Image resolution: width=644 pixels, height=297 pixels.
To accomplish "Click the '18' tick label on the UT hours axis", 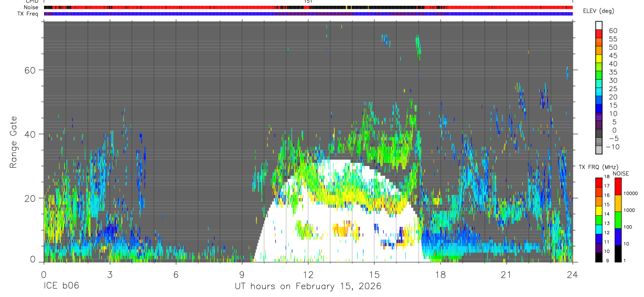I will click(x=440, y=274).
